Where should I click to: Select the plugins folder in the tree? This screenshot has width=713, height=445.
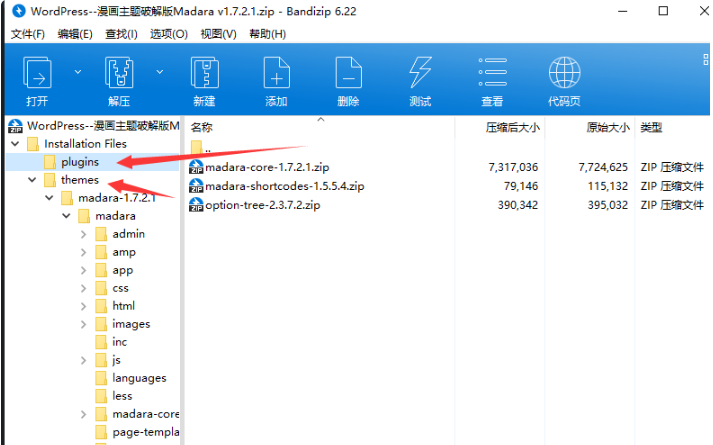click(80, 162)
